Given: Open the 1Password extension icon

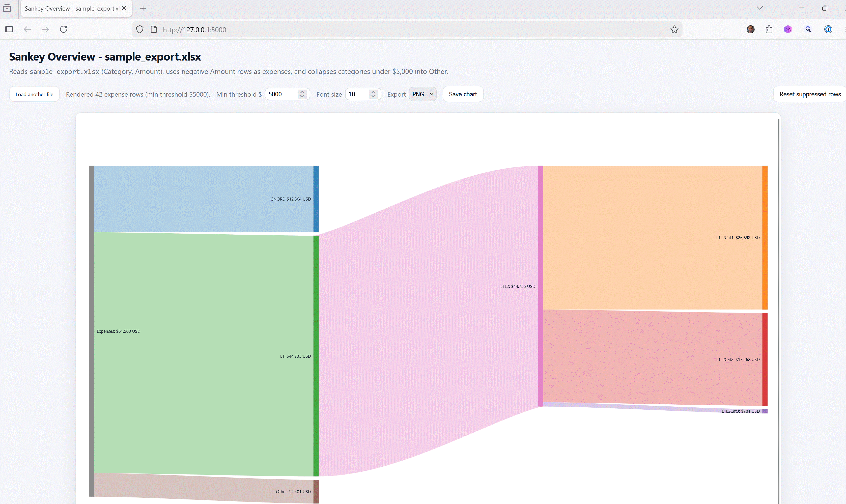Looking at the screenshot, I should click(828, 30).
